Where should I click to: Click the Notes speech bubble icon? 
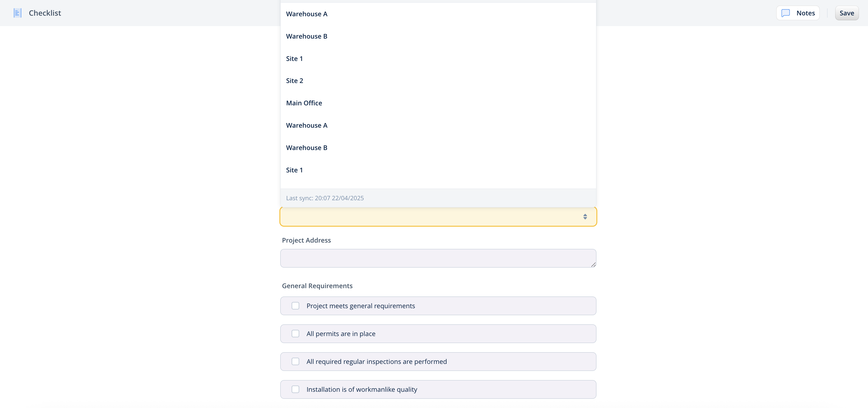(x=785, y=13)
